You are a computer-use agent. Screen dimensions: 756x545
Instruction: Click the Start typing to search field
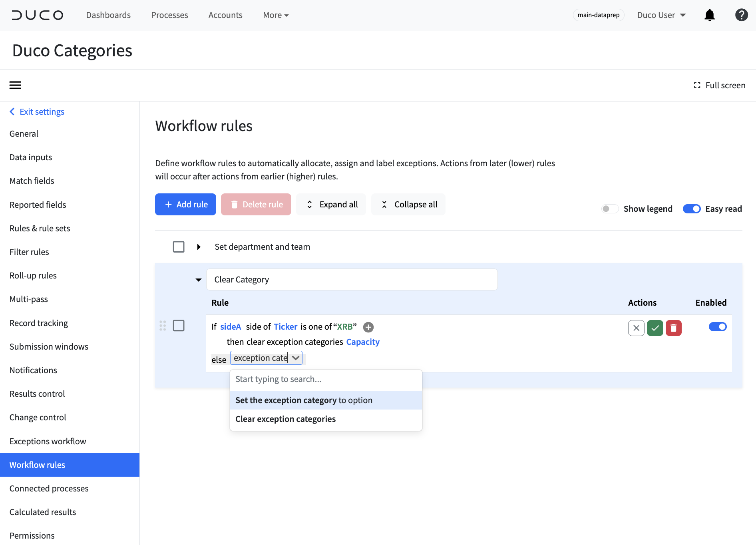pos(326,379)
